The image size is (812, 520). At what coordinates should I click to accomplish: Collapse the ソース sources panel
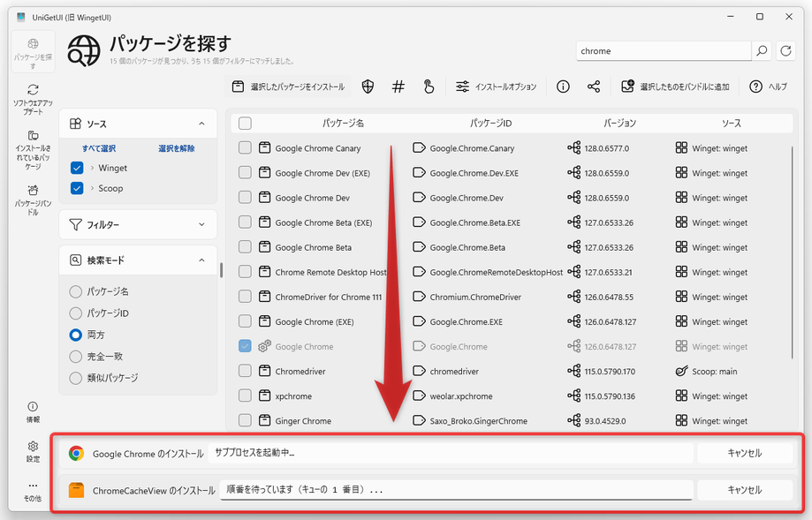(201, 124)
